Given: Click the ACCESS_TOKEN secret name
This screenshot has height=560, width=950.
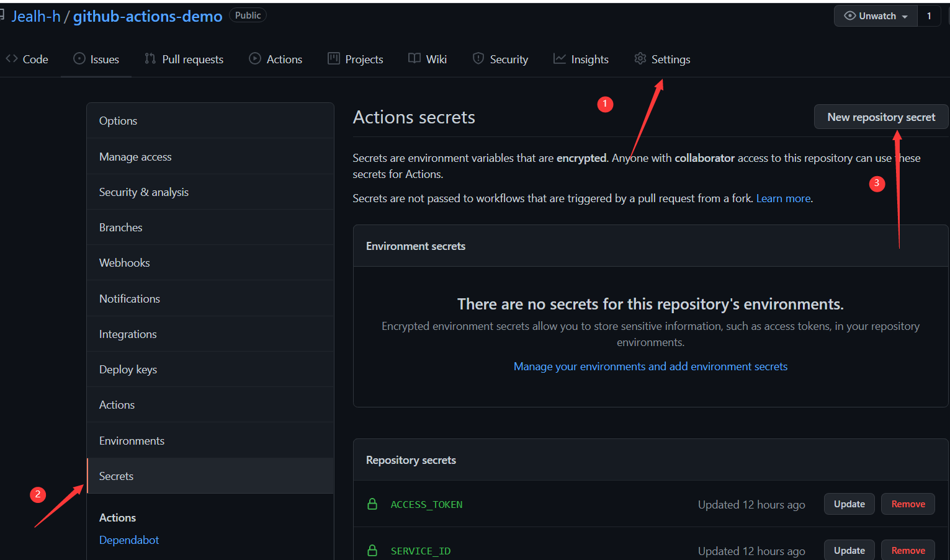Looking at the screenshot, I should pos(426,504).
